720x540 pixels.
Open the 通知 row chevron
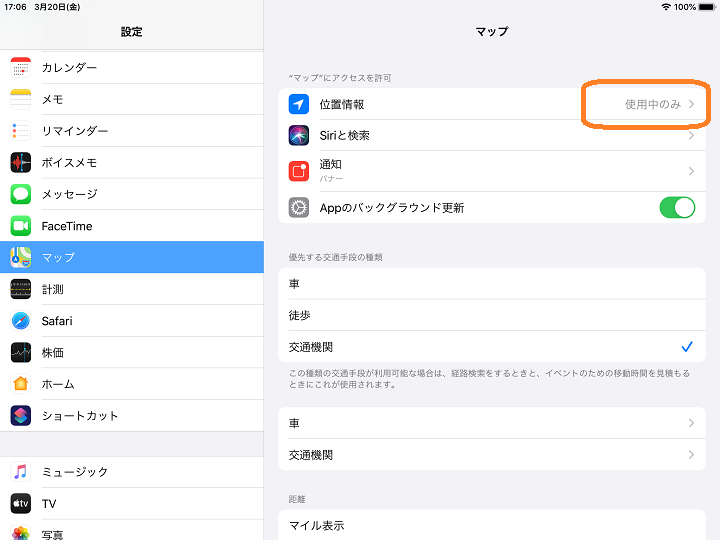(x=691, y=171)
